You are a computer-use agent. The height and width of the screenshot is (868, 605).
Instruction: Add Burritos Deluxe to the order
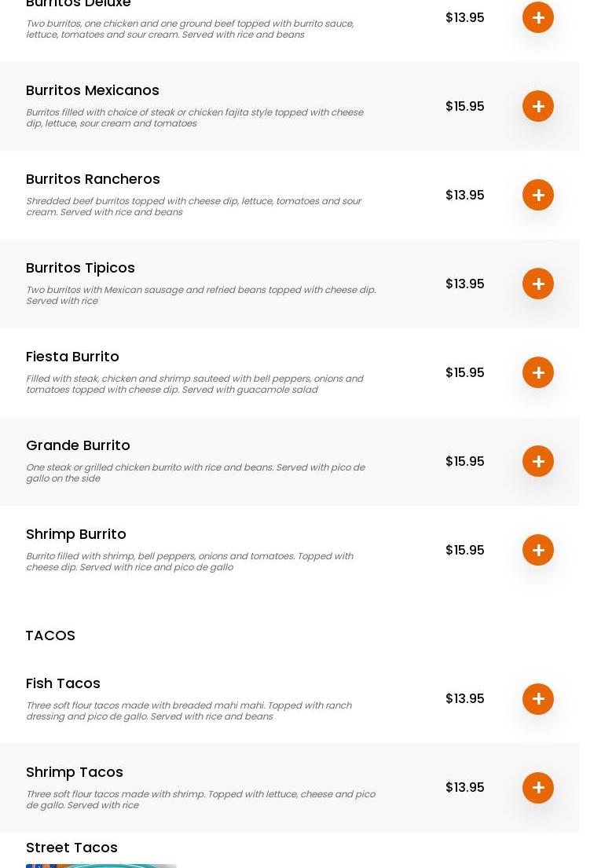(x=538, y=17)
